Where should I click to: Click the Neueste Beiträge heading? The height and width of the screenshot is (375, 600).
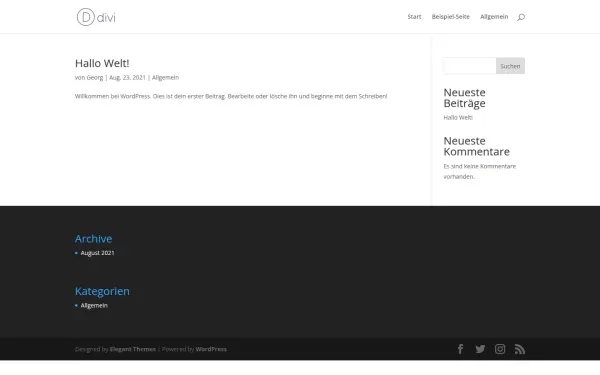coord(465,98)
